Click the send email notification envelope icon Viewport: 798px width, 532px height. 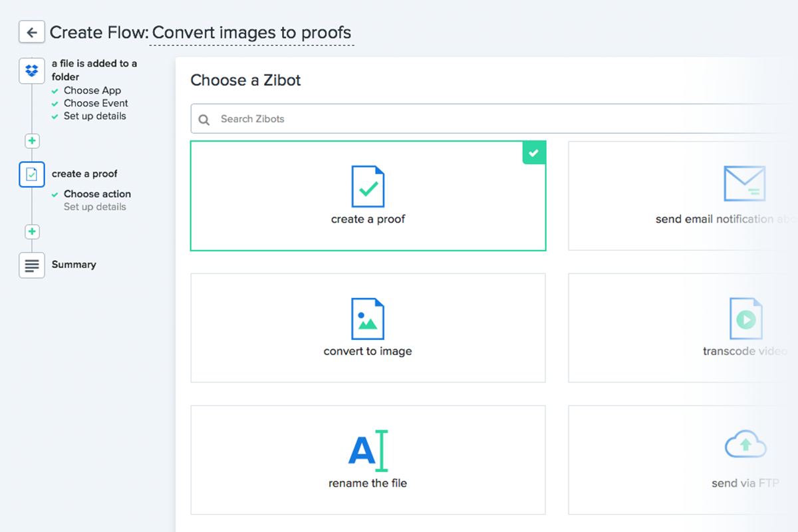745,184
